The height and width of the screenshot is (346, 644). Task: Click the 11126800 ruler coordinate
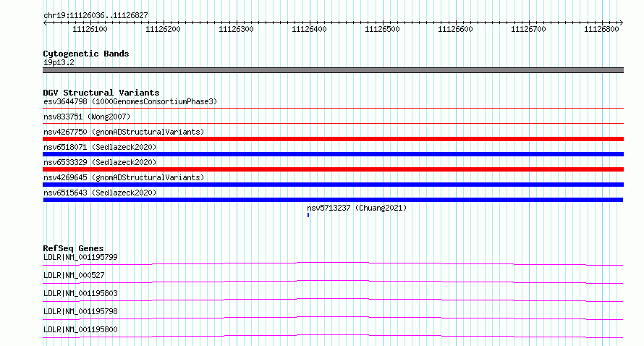pyautogui.click(x=602, y=29)
